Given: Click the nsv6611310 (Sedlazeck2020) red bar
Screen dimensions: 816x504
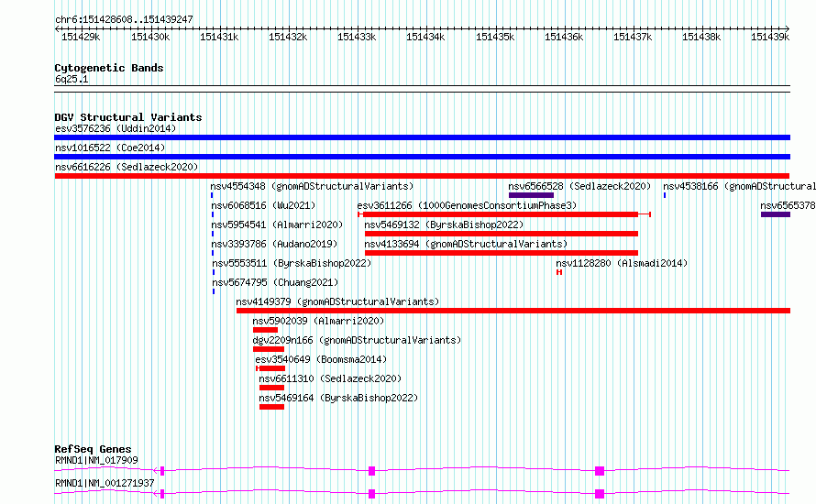Looking at the screenshot, I should tap(271, 388).
